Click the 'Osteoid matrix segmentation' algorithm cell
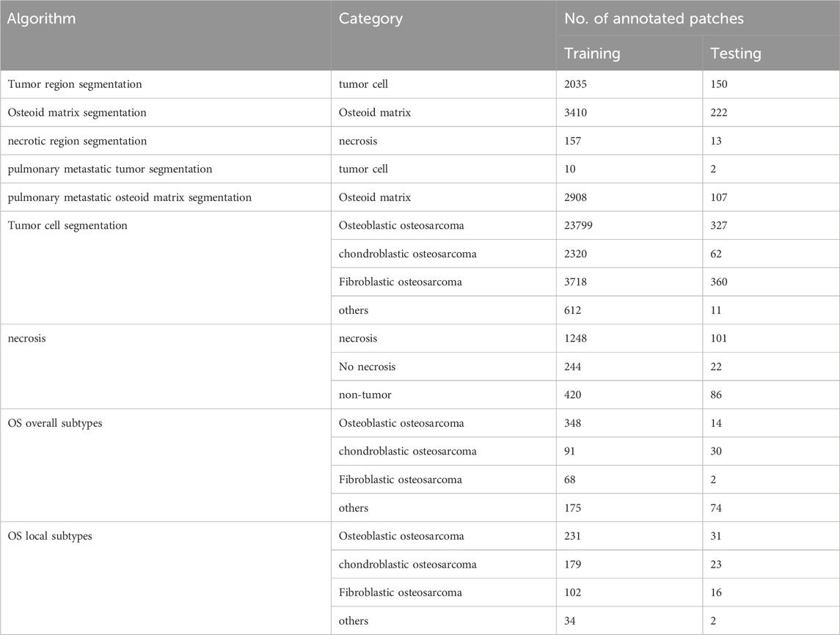 pos(77,113)
